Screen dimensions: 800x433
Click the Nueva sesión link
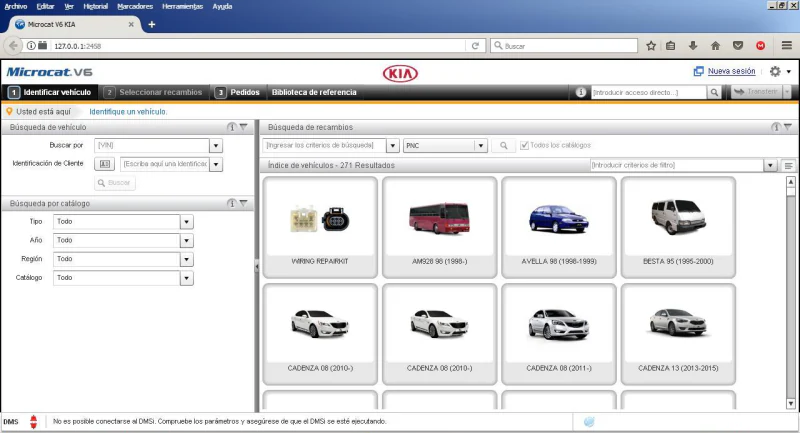tap(731, 72)
